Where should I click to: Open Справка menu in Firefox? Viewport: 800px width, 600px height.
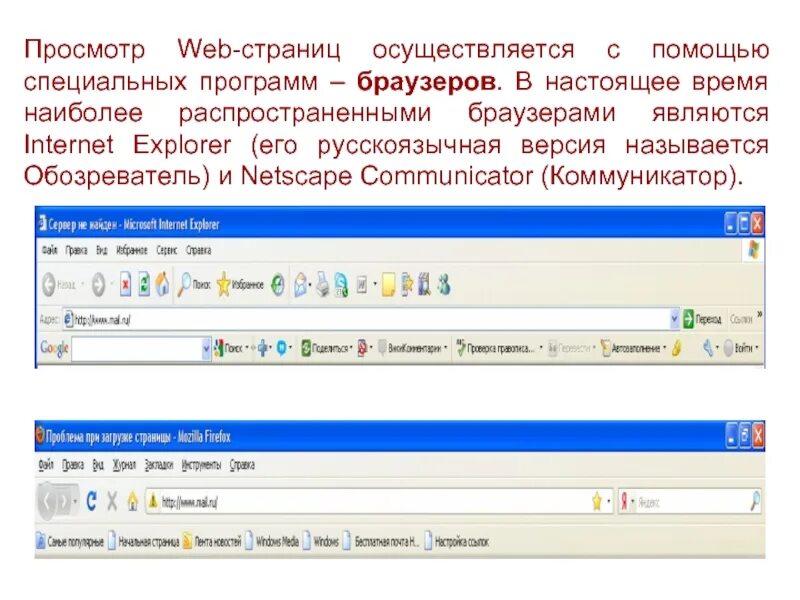pyautogui.click(x=242, y=465)
